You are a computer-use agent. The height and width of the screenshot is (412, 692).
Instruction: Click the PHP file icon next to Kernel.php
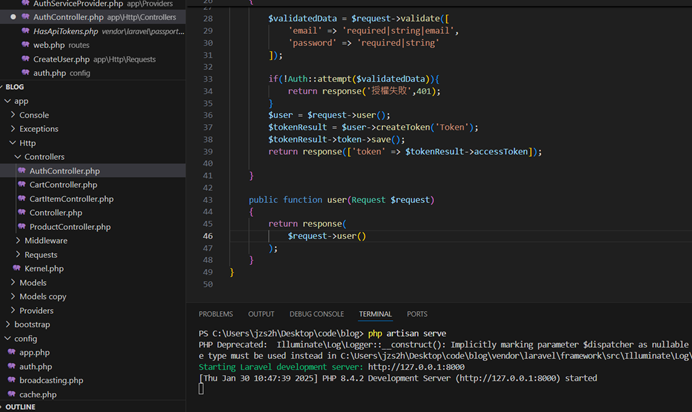(16, 269)
